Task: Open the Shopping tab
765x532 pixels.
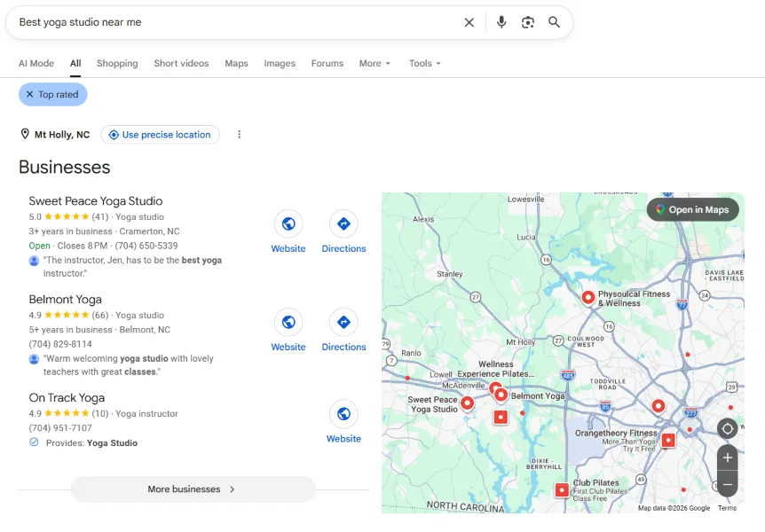Action: tap(117, 63)
